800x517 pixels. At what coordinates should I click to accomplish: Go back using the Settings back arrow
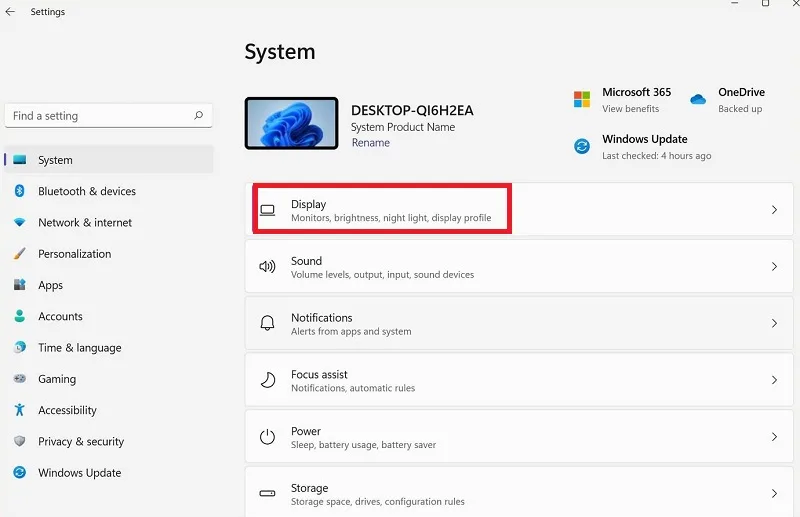coord(10,12)
